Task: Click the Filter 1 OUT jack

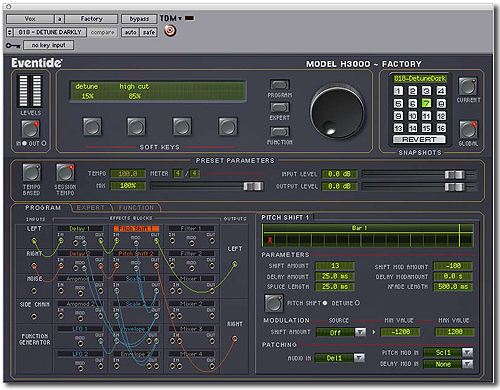Action: point(212,241)
